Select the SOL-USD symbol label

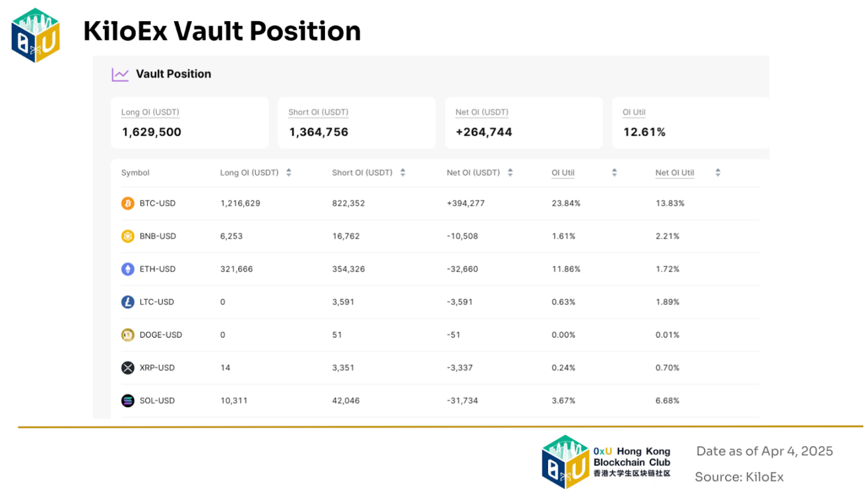157,400
